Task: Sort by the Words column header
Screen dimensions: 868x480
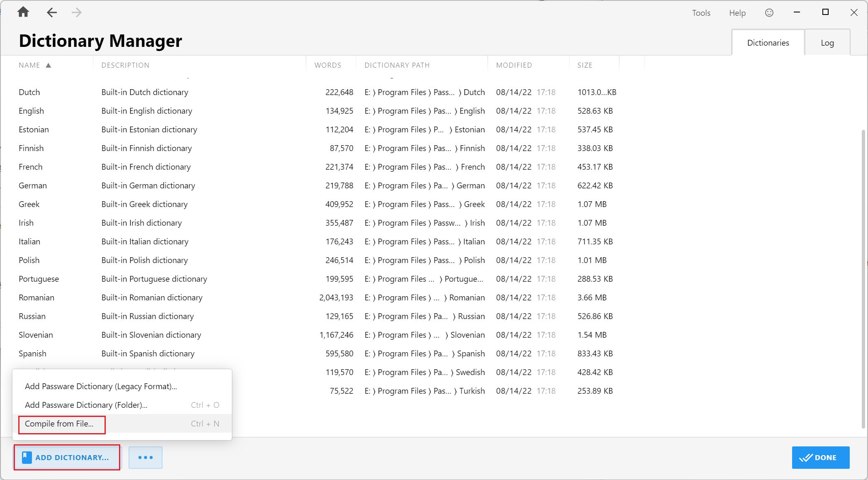Action: tap(328, 65)
